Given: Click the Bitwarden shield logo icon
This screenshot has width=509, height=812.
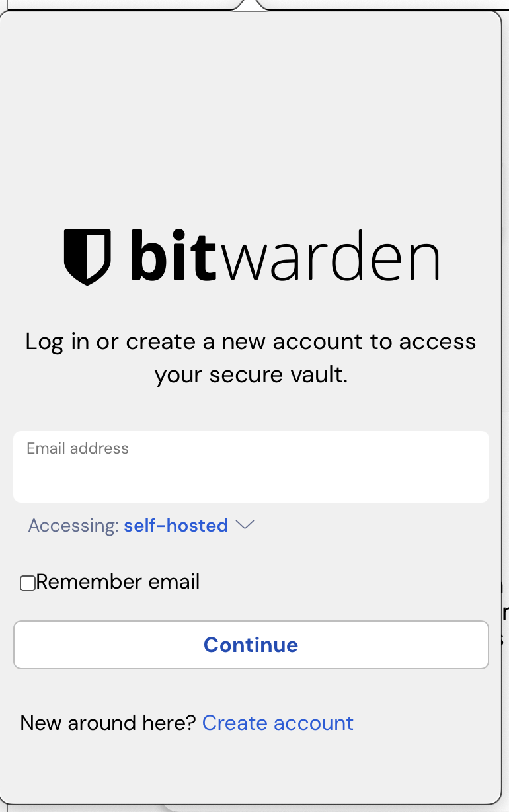Looking at the screenshot, I should (x=87, y=257).
